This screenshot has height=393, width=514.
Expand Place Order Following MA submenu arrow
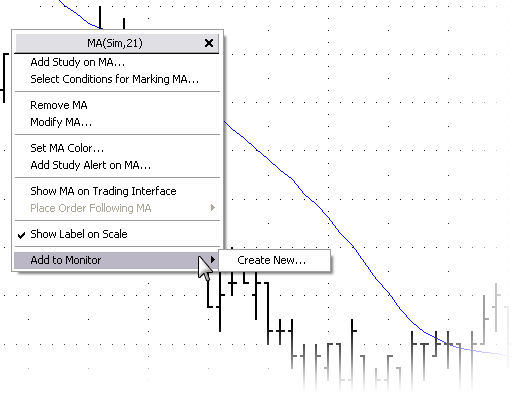(x=213, y=208)
